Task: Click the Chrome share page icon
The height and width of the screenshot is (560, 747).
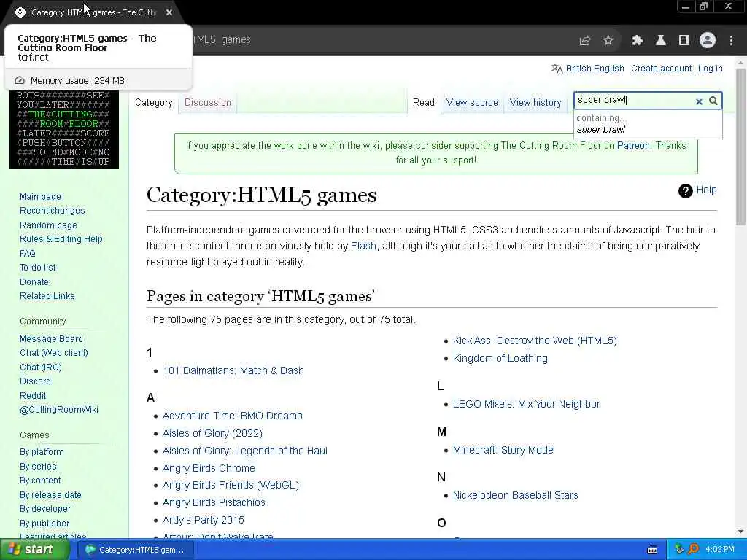Action: click(585, 41)
